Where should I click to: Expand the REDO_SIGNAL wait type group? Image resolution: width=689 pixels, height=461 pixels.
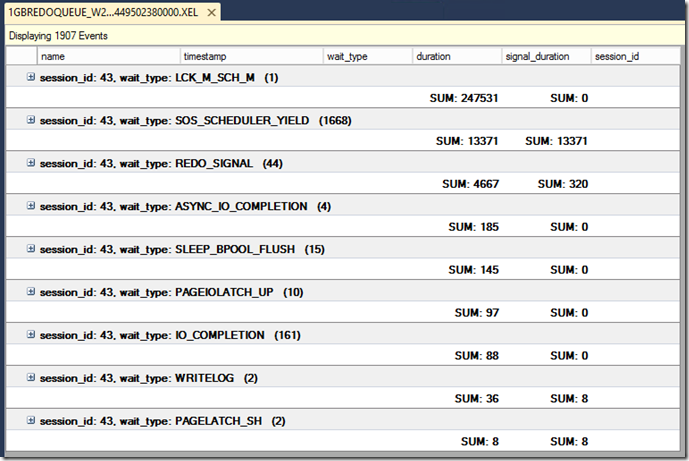(x=30, y=163)
